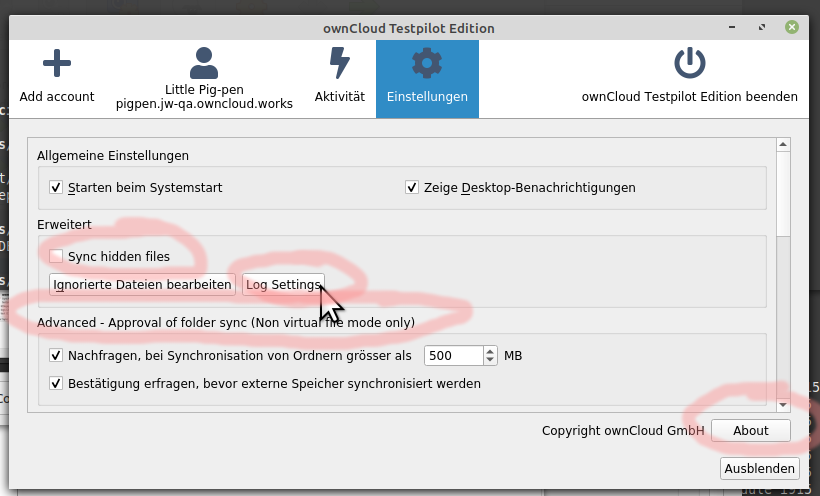Open the Little Pig-pen account tab
The image size is (820, 496).
pyautogui.click(x=204, y=79)
